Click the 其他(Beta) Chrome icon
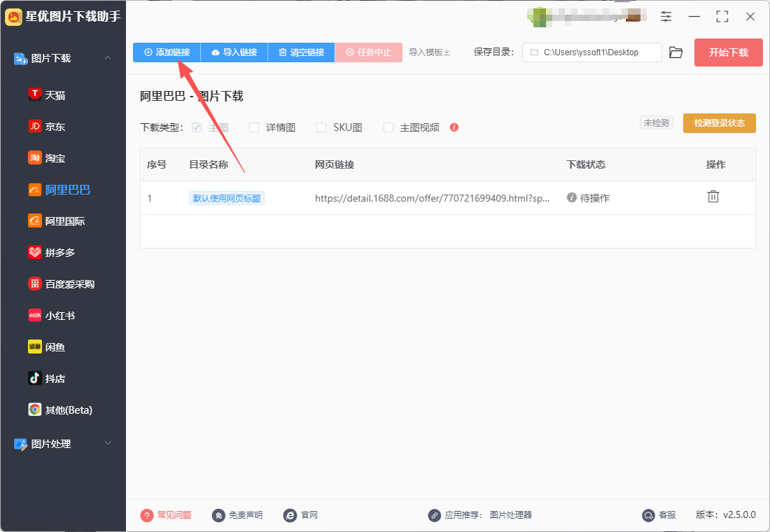 tap(35, 409)
